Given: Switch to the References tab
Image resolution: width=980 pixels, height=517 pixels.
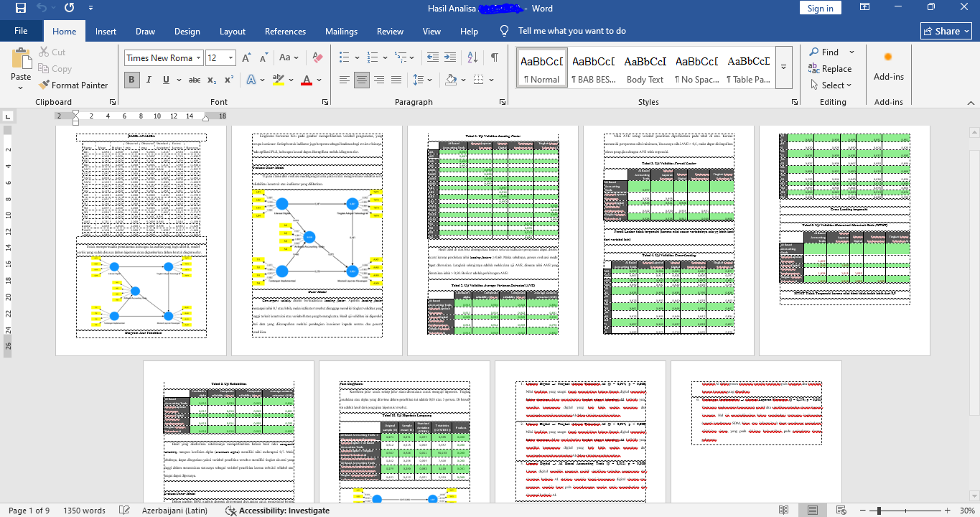Looking at the screenshot, I should point(285,31).
